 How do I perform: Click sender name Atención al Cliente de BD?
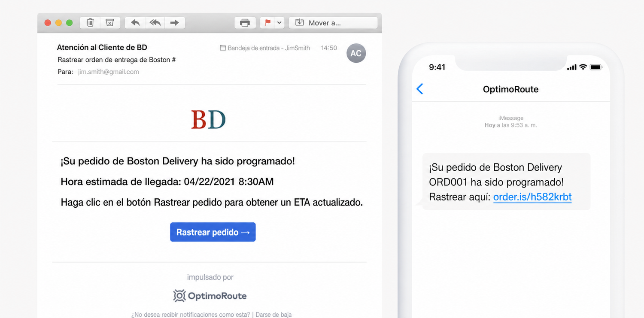click(x=102, y=48)
